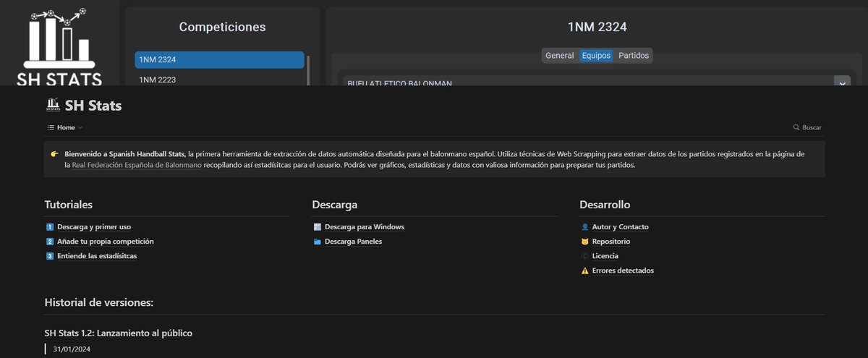Open the Descarga para Windows link
The height and width of the screenshot is (358, 868).
[365, 227]
